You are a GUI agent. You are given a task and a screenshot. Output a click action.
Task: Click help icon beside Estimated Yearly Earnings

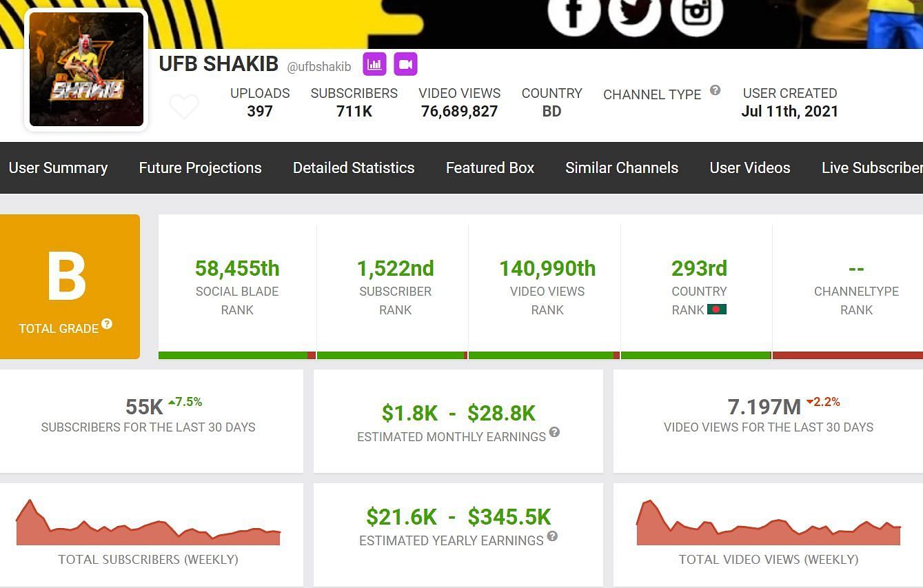552,536
